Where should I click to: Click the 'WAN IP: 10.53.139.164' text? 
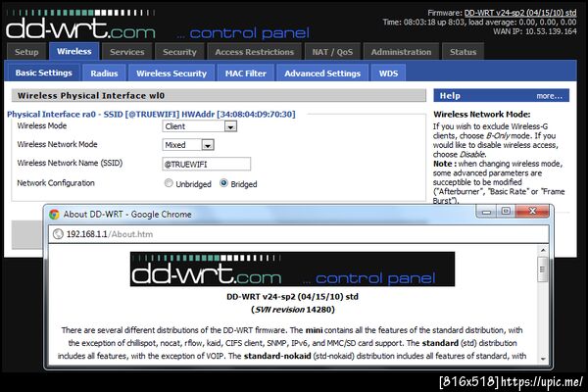535,31
